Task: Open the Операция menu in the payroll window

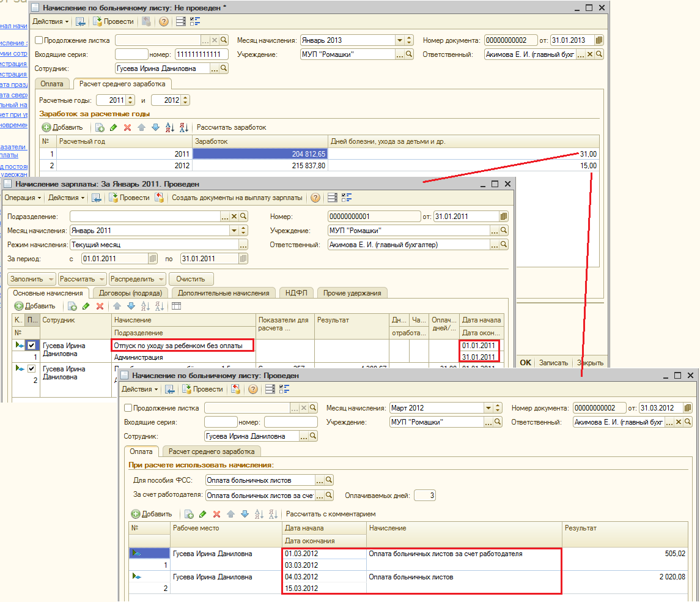Action: 23,198
